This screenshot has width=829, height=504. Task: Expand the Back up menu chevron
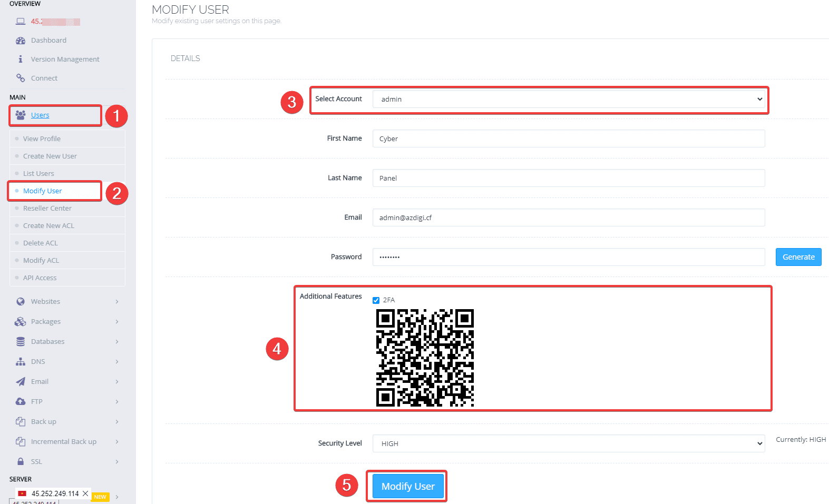(117, 422)
